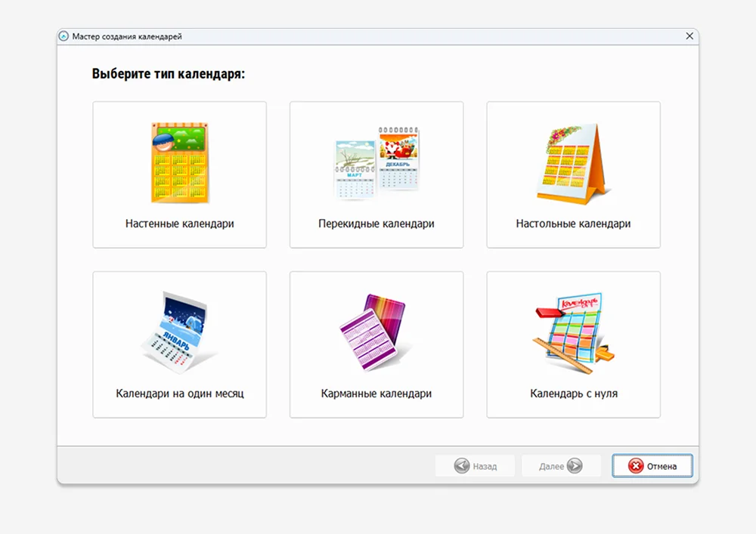The width and height of the screenshot is (756, 534).
Task: Click the 'Отмена' button text
Action: (x=661, y=467)
